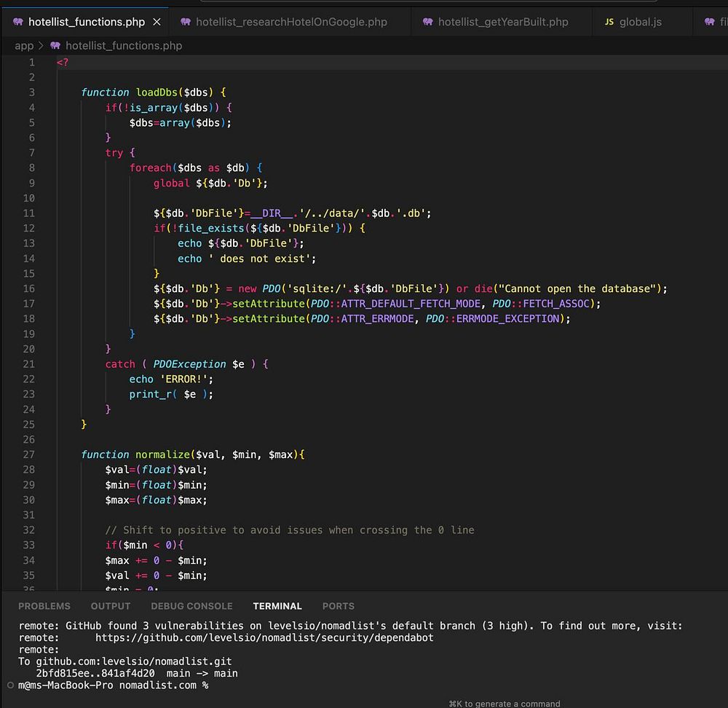Focus the terminal command prompt line
The width and height of the screenshot is (728, 708).
pos(218,685)
